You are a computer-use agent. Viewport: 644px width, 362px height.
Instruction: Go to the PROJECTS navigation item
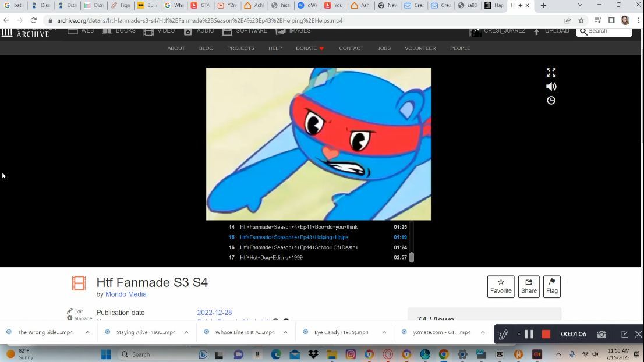pyautogui.click(x=240, y=48)
